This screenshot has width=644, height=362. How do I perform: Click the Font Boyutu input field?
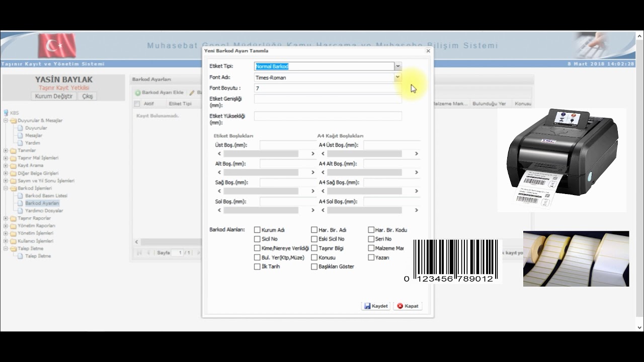(328, 88)
